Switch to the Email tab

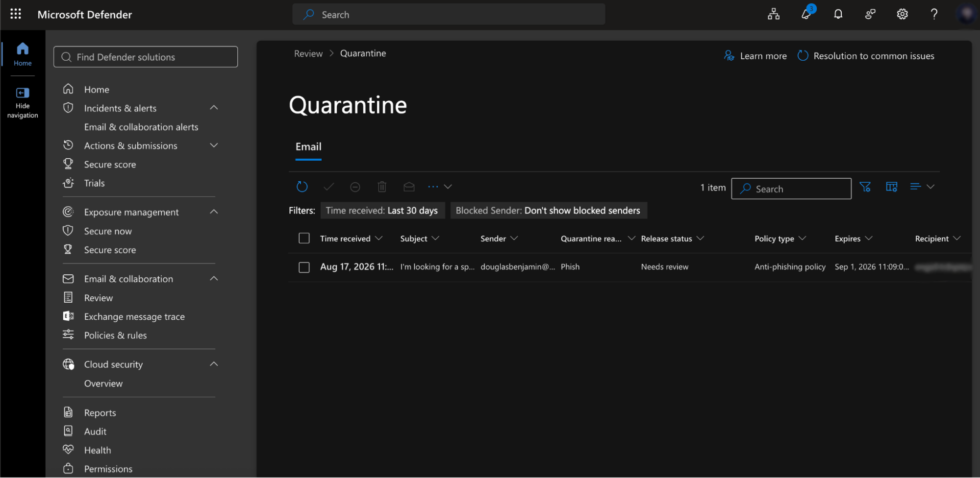coord(308,147)
